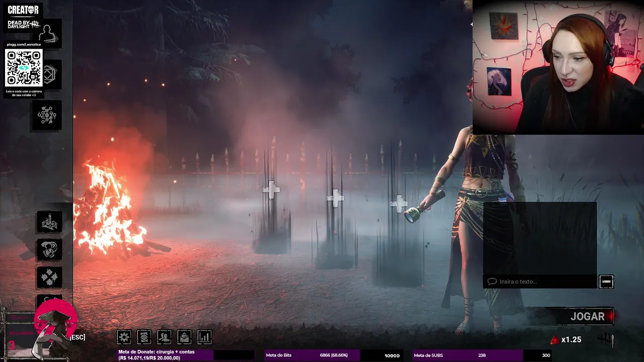Screen dimensions: 644x362
Task: Open the candle altar icon in sidebar
Action: pos(49,222)
